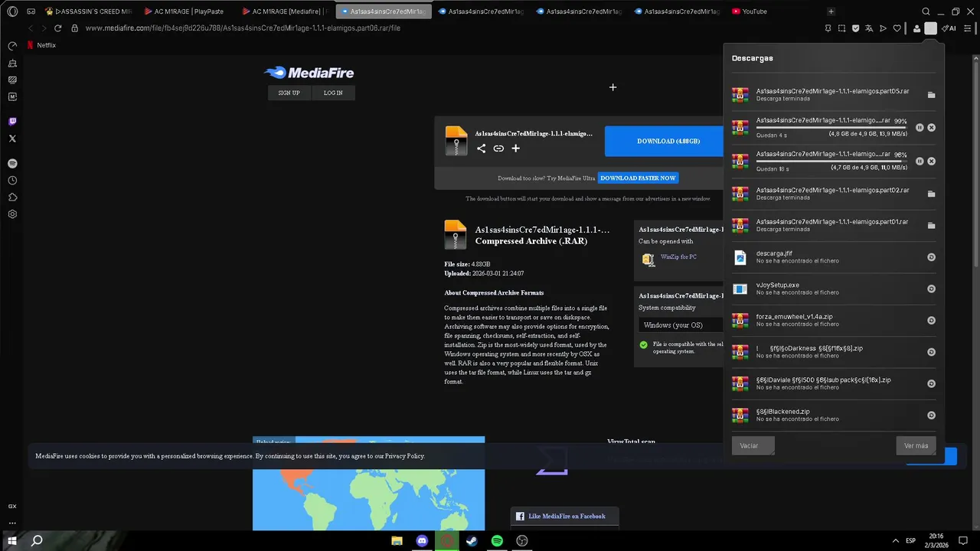Retry download of Blackened.zip
Image resolution: width=980 pixels, height=551 pixels.
click(931, 416)
